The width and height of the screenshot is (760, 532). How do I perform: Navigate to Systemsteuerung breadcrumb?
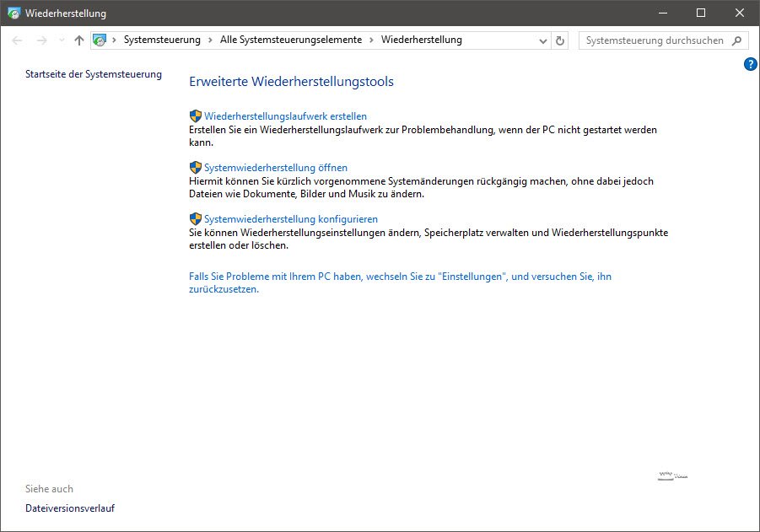pyautogui.click(x=162, y=40)
